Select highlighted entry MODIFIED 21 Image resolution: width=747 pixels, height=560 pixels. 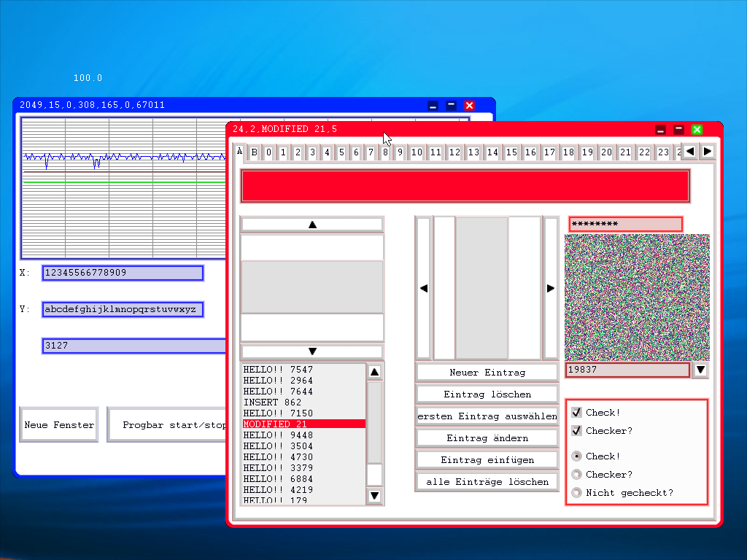tap(304, 424)
